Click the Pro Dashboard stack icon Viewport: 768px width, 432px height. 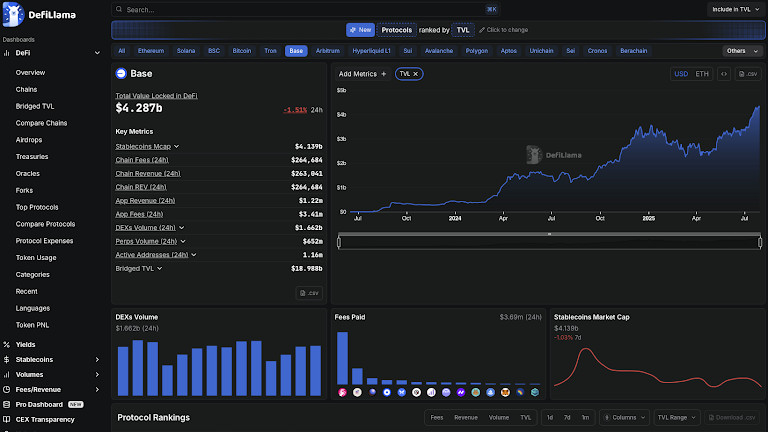pos(6,405)
